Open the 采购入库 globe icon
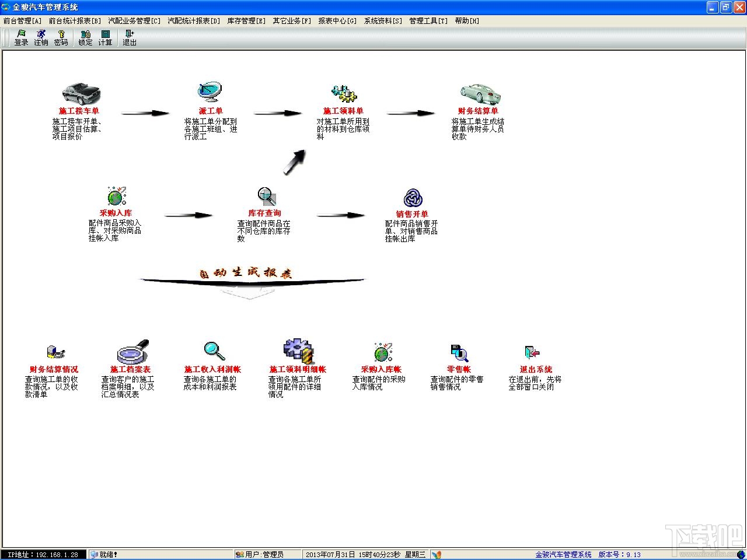This screenshot has width=747, height=560. (117, 197)
